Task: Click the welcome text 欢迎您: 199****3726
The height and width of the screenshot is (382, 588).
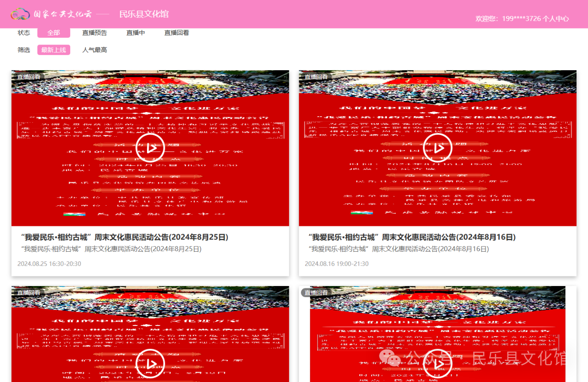Action: (x=508, y=19)
